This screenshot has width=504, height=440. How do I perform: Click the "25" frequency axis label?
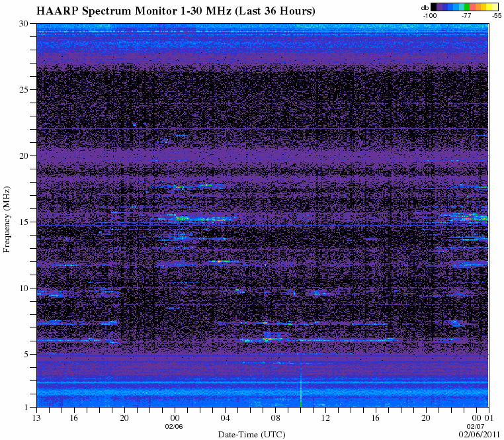[x=24, y=89]
